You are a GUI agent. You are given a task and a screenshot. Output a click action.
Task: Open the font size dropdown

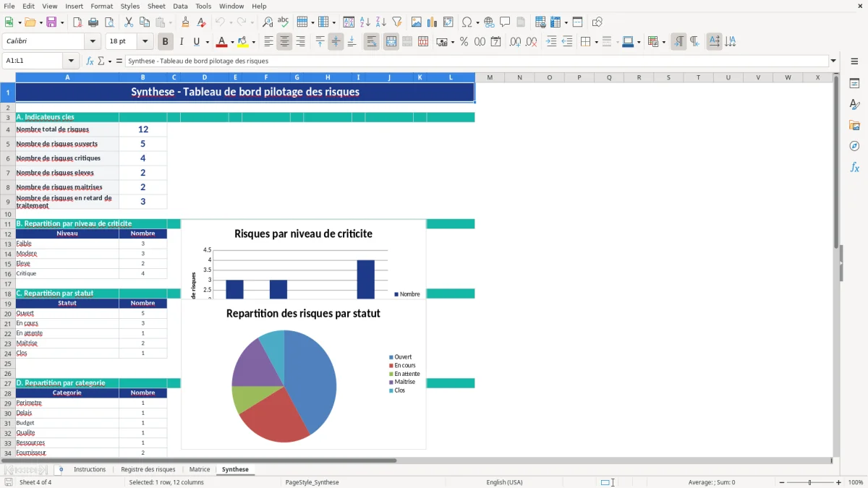point(145,42)
